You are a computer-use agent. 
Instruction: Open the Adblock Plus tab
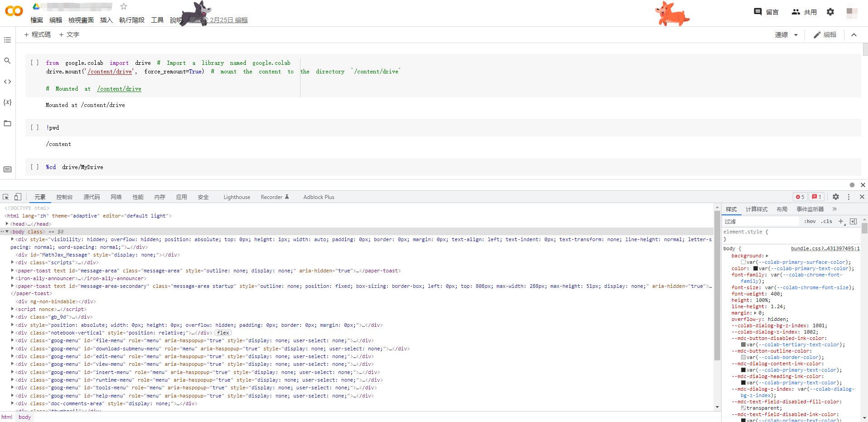click(x=319, y=197)
